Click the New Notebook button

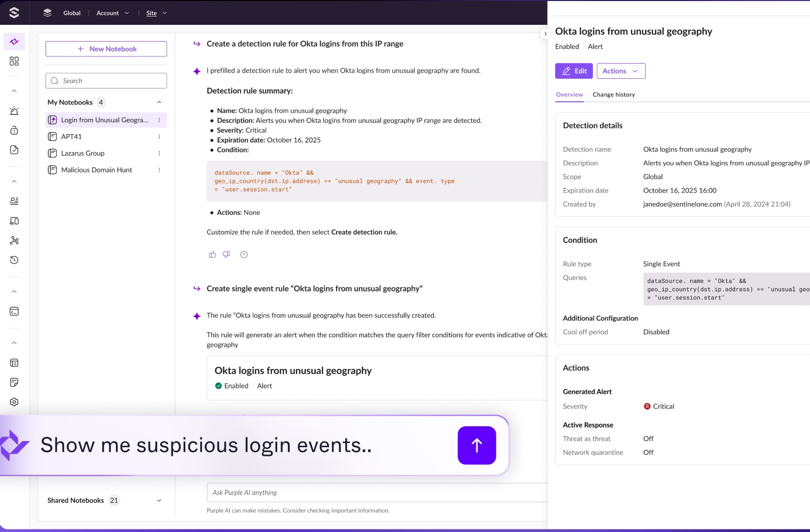click(x=106, y=49)
